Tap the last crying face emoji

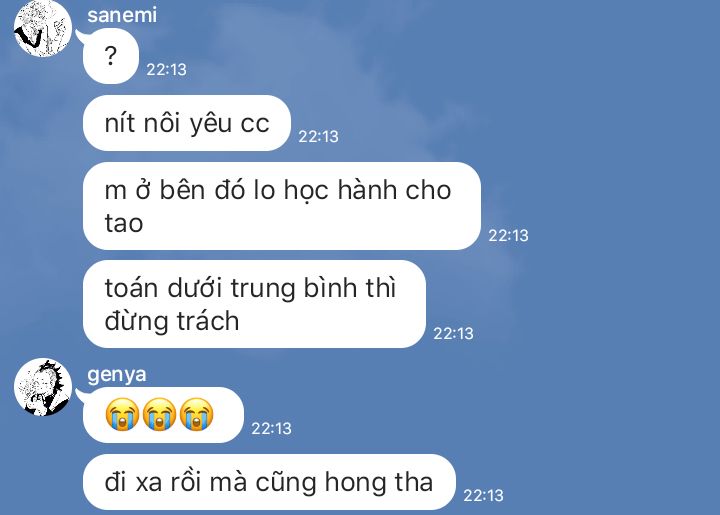click(x=197, y=414)
